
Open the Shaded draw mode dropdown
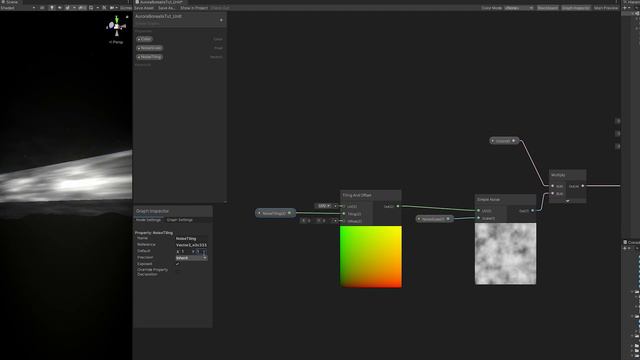pos(18,8)
